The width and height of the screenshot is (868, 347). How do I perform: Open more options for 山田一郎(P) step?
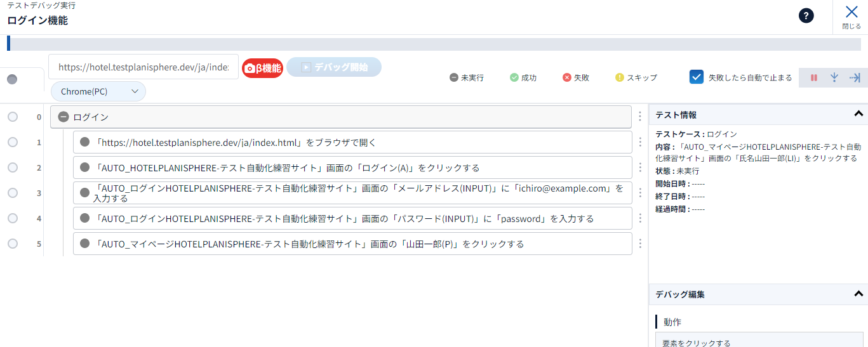(x=640, y=244)
